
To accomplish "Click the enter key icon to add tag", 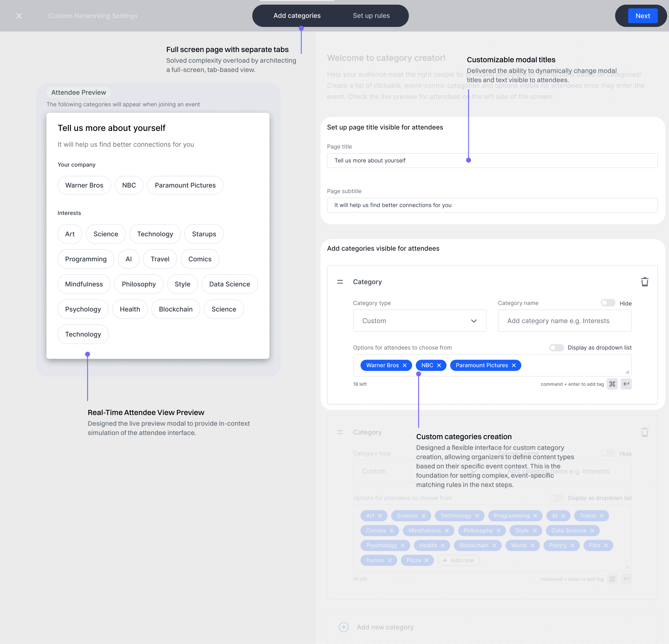I will [626, 384].
